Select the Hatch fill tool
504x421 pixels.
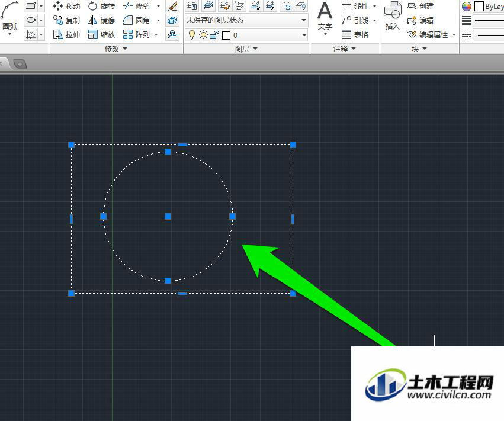click(x=31, y=34)
